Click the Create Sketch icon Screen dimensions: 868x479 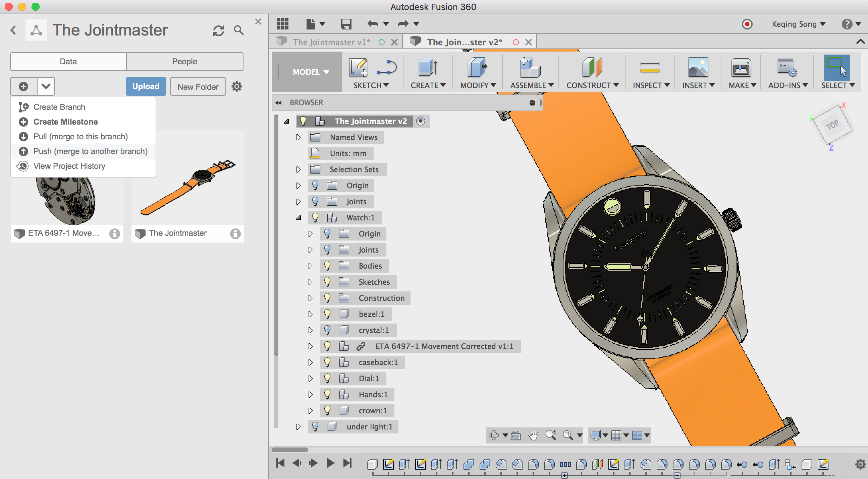tap(358, 67)
